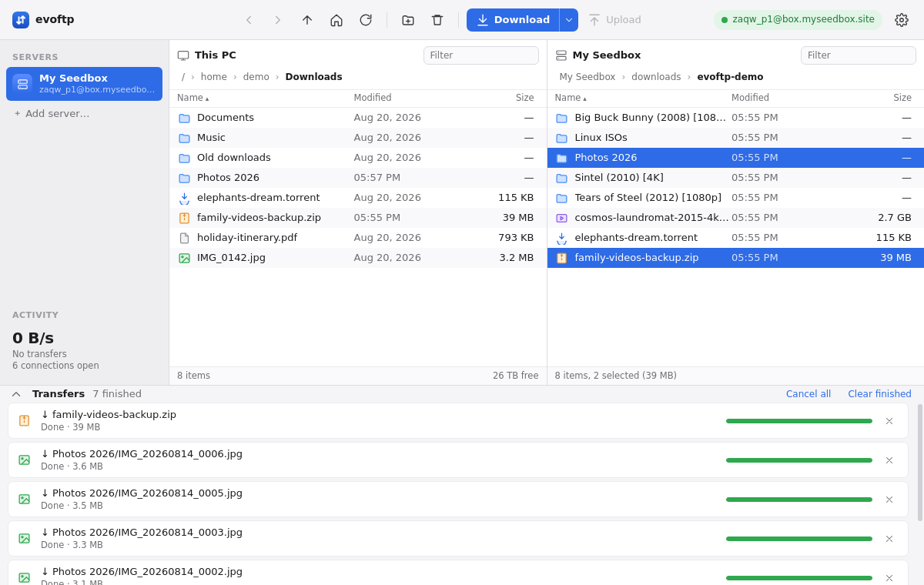The image size is (924, 585).
Task: Focus the This PC filter field
Action: (481, 55)
